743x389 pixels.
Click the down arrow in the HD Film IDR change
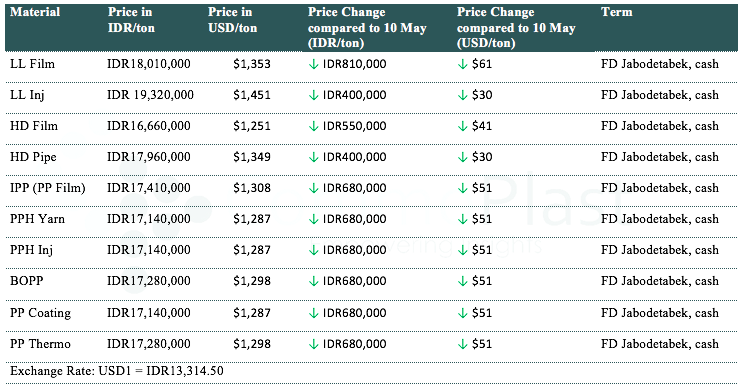click(x=313, y=127)
